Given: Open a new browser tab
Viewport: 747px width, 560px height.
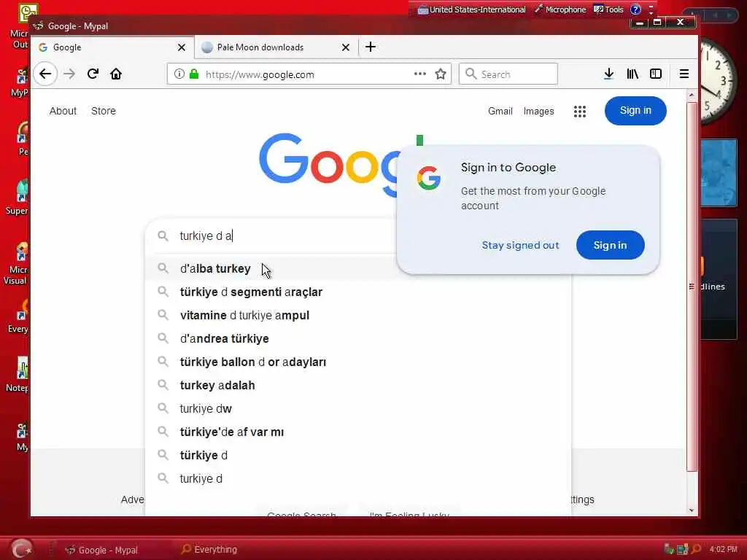Looking at the screenshot, I should point(370,47).
